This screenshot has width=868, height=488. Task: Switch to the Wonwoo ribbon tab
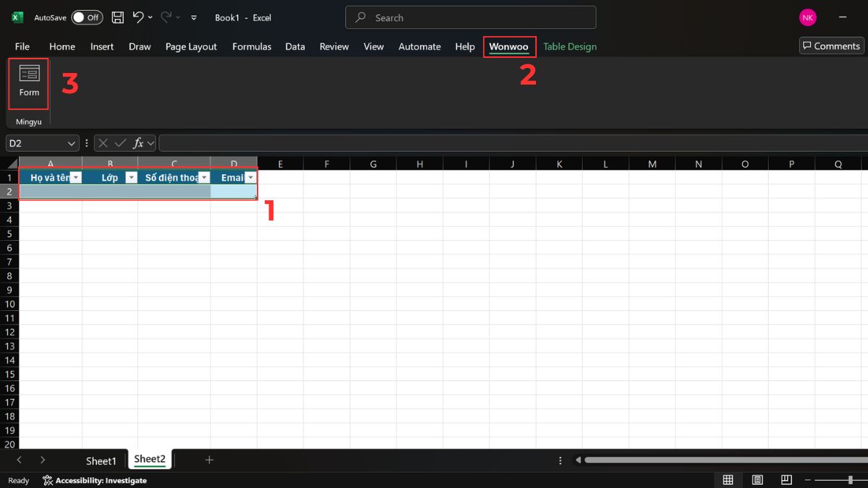tap(509, 46)
